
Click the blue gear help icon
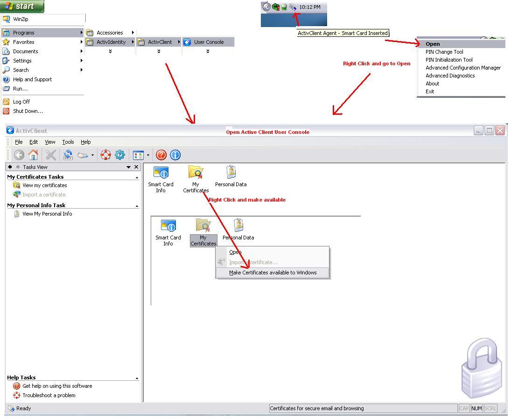(120, 155)
